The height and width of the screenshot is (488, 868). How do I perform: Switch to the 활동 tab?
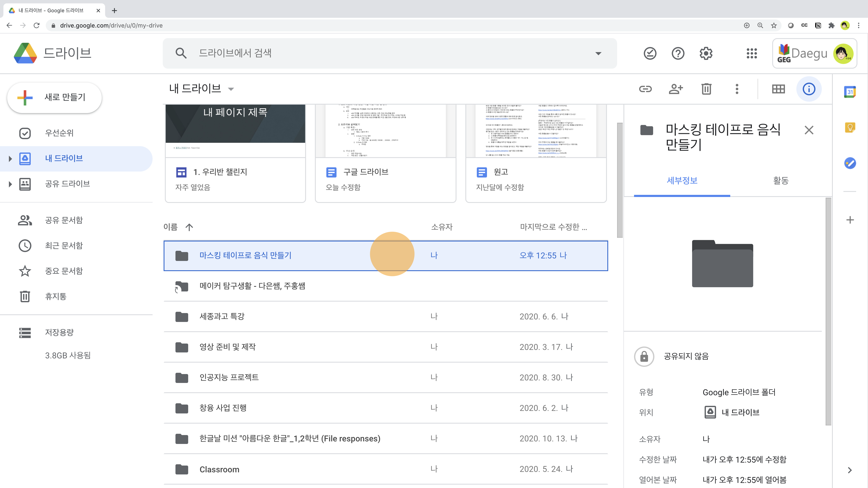[780, 180]
